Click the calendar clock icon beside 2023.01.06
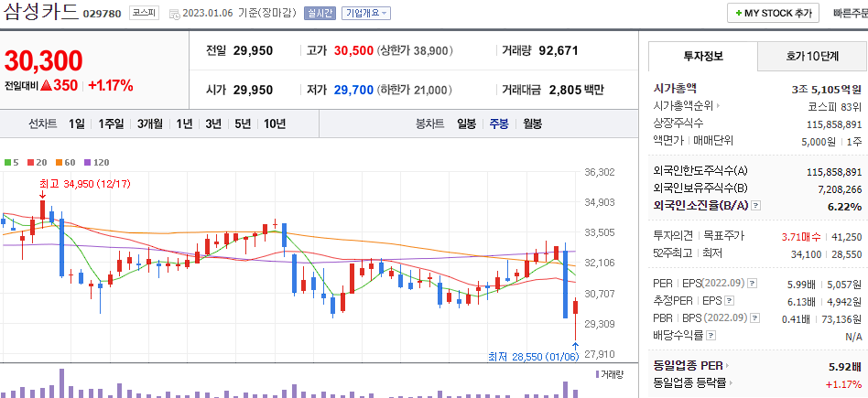Screen dimensions: 868x398 pyautogui.click(x=174, y=14)
